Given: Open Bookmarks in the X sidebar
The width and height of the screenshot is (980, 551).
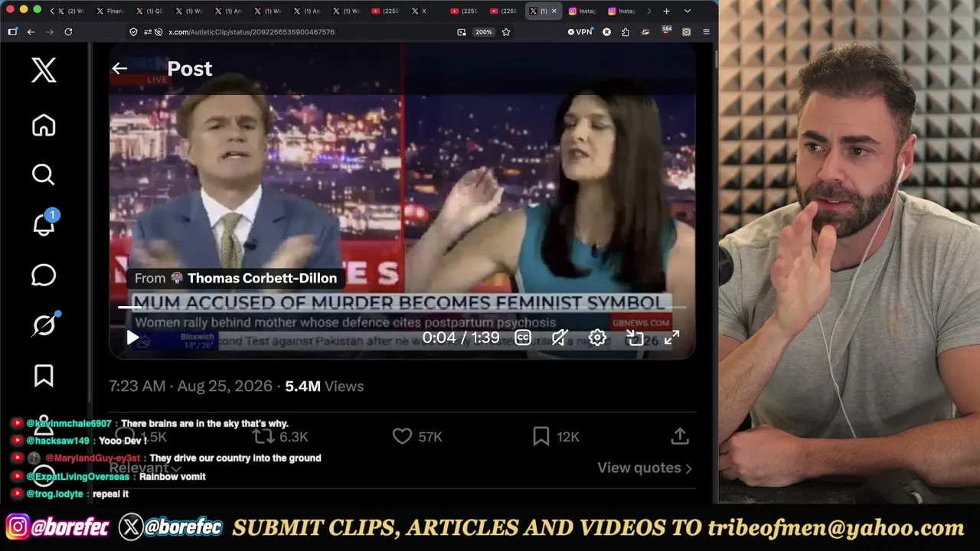Looking at the screenshot, I should coord(44,376).
